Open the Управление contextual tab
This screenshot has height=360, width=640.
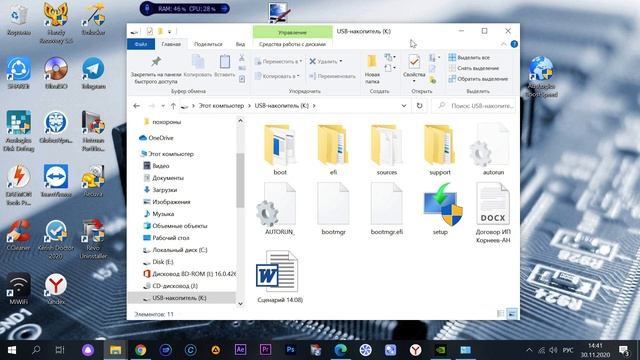[x=292, y=32]
